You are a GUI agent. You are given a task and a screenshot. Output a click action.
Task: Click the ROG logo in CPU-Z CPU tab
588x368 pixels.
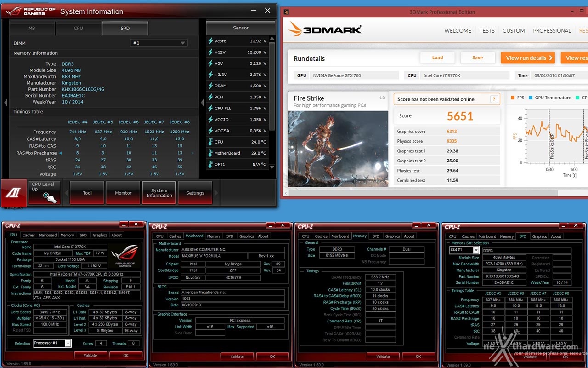124,257
